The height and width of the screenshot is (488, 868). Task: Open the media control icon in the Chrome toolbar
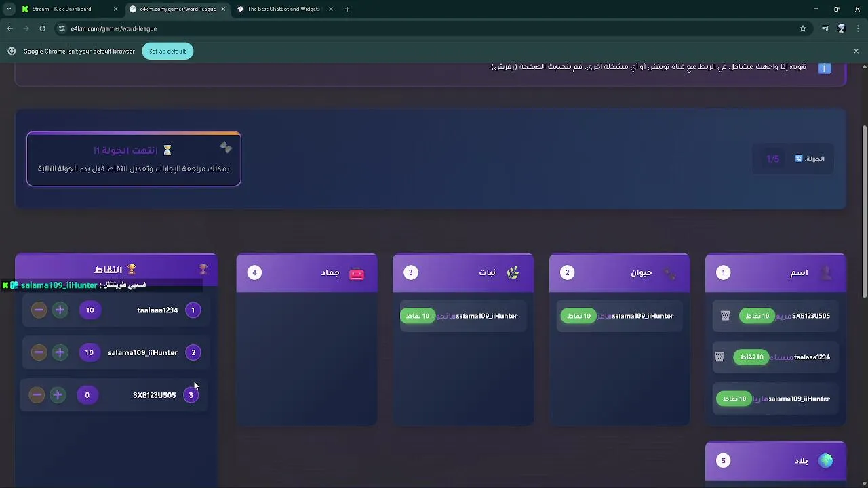click(x=825, y=28)
